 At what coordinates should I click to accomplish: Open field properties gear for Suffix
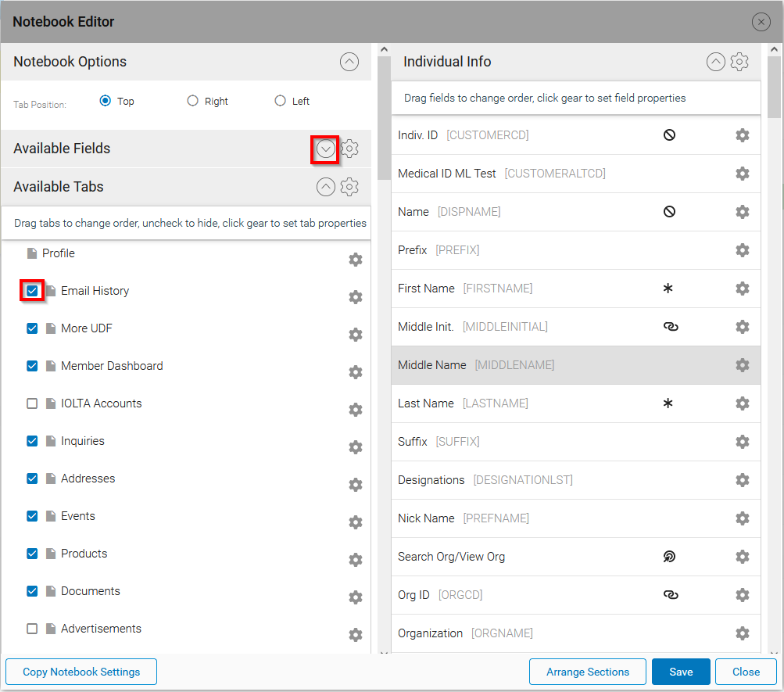(x=743, y=442)
